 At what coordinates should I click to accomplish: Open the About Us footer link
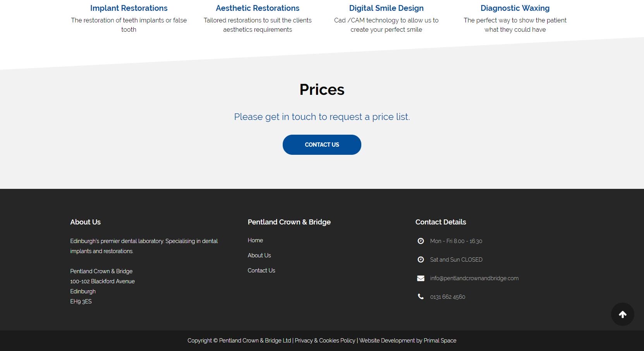[x=259, y=255]
